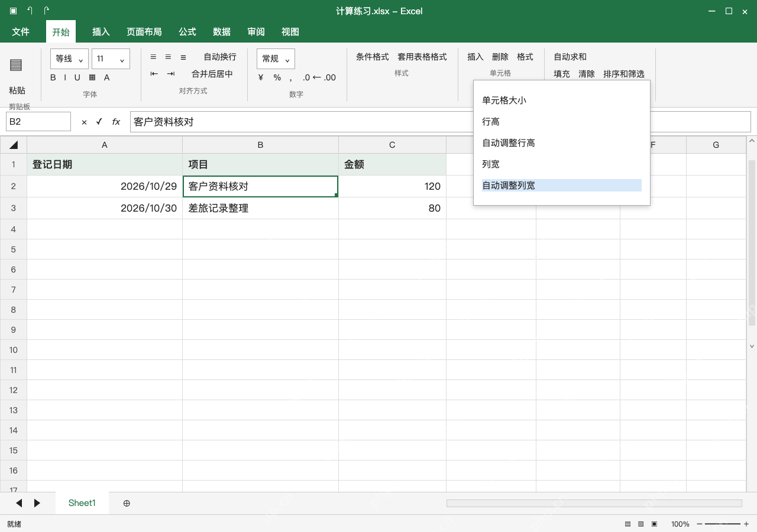
Task: Click the 清除 clear button
Action: click(587, 74)
